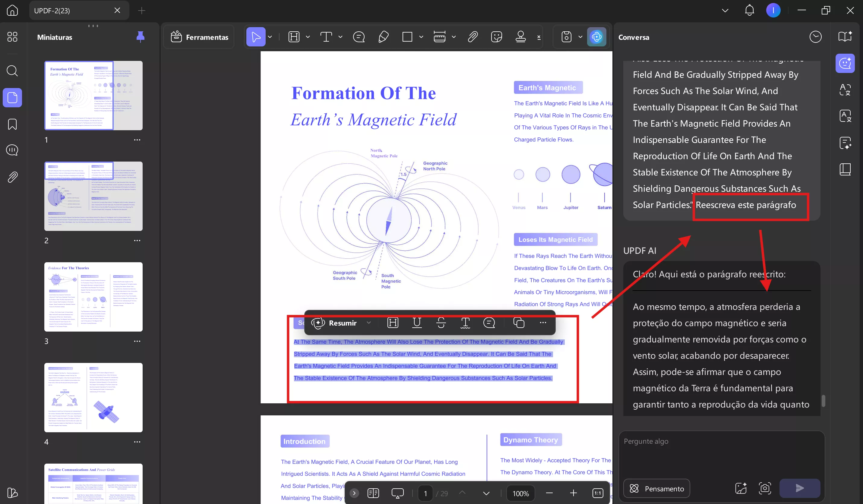Open page 1 thumbnail
863x504 pixels.
[93, 96]
